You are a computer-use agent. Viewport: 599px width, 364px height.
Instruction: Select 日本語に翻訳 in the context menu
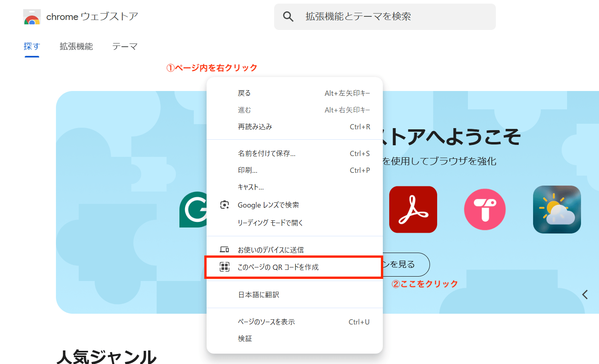pyautogui.click(x=258, y=295)
